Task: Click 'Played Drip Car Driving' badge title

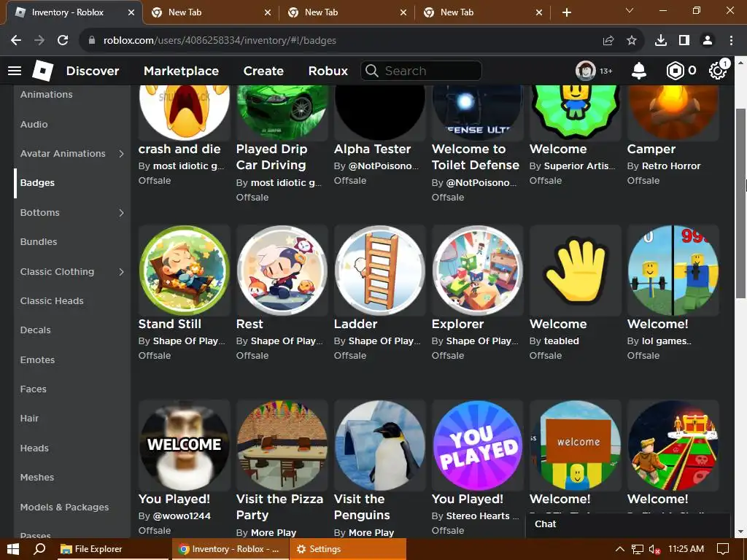Action: point(271,157)
